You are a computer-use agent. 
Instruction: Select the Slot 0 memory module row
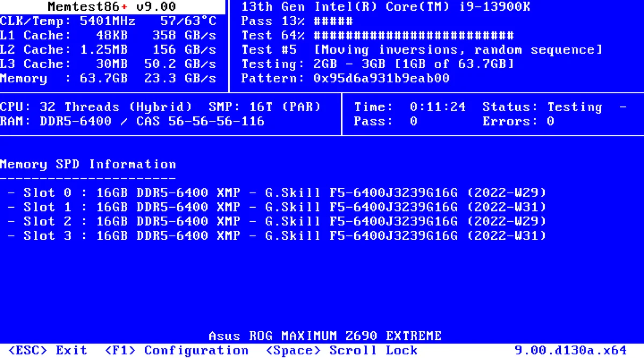pyautogui.click(x=277, y=192)
